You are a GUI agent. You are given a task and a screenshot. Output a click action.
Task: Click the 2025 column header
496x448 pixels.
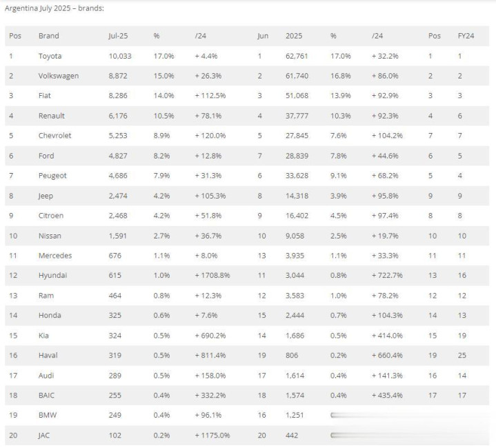click(x=294, y=36)
